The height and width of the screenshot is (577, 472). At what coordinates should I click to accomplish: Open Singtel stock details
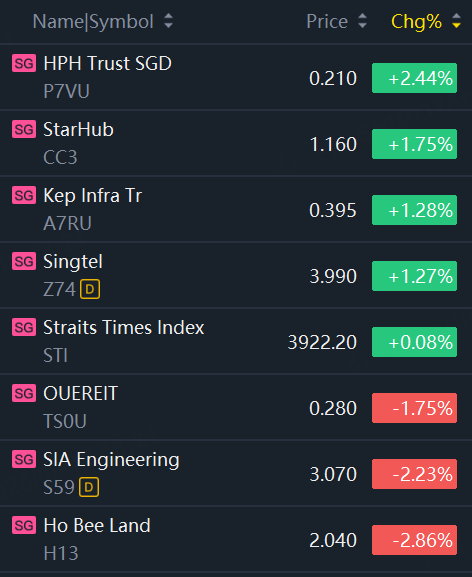click(236, 275)
